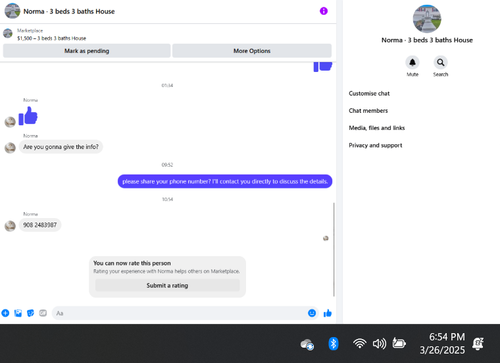Open more actions plus icon

click(x=5, y=313)
